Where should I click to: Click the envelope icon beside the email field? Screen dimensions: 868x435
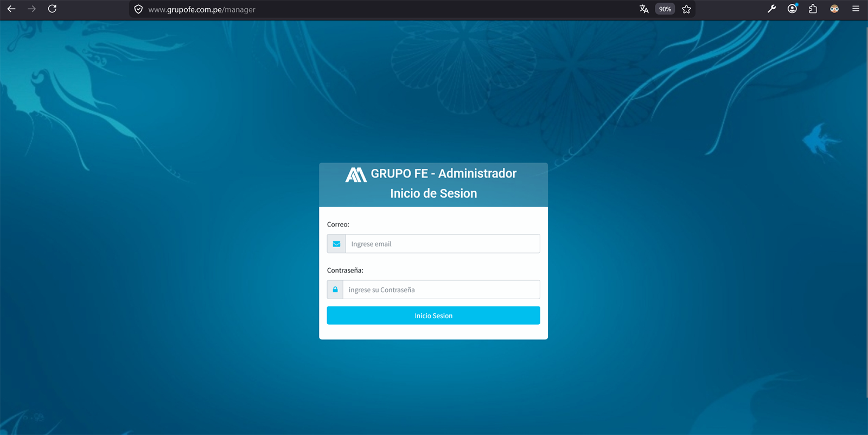pos(336,244)
